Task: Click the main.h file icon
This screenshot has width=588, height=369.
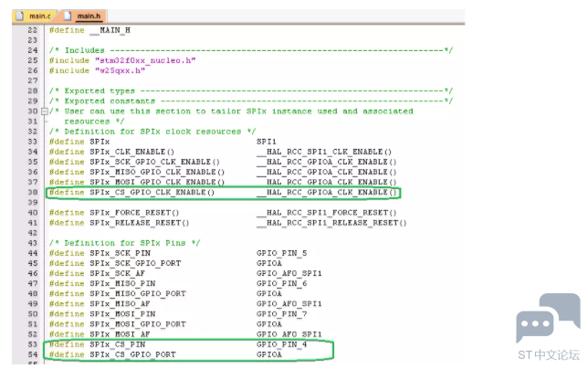Action: coord(68,16)
